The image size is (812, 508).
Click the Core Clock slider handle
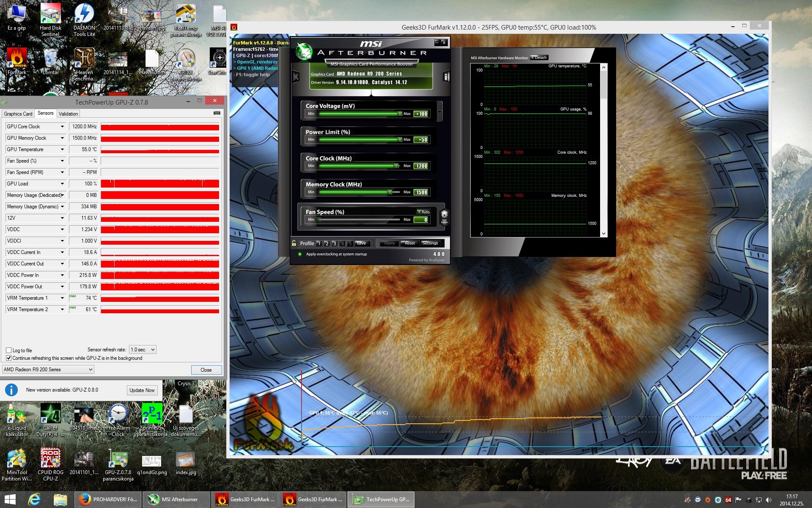(x=396, y=166)
